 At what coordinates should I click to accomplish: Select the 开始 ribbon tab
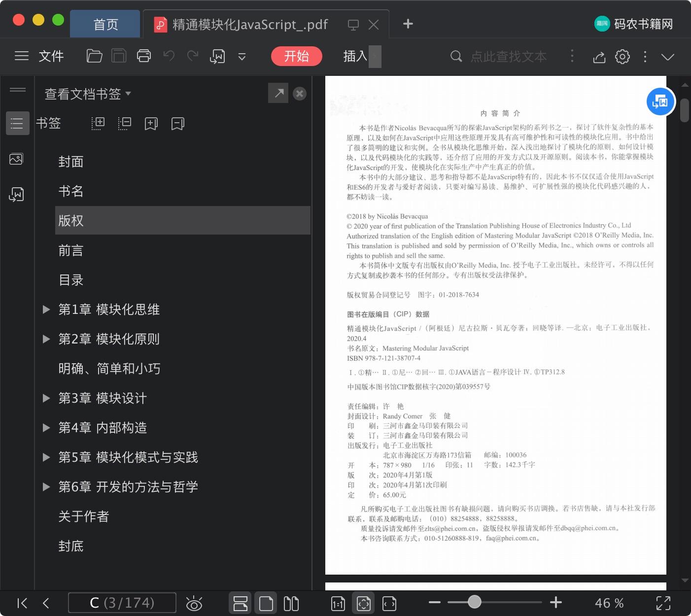pos(297,56)
